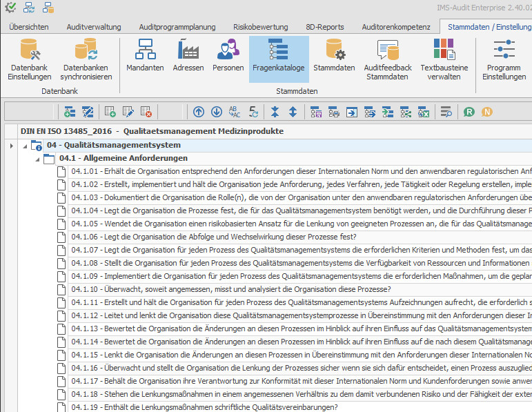Switch to the 8D-Reports tab
The image size is (532, 412).
[x=325, y=27]
